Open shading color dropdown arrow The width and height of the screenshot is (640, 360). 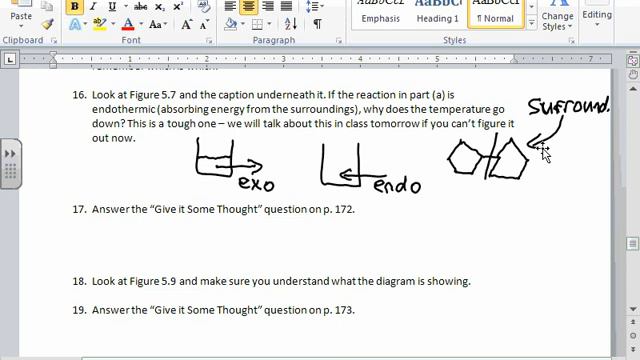[242, 24]
